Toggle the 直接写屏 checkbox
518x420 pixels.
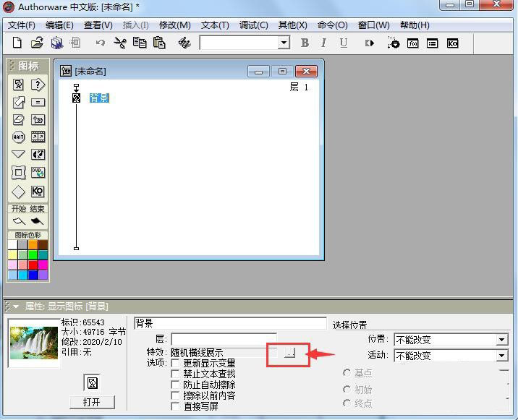point(175,406)
